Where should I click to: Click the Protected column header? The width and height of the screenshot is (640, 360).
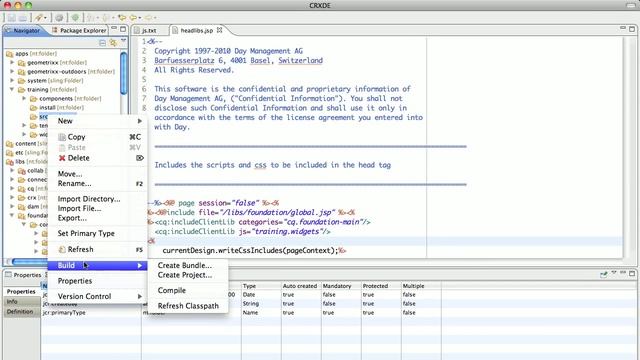click(381, 286)
